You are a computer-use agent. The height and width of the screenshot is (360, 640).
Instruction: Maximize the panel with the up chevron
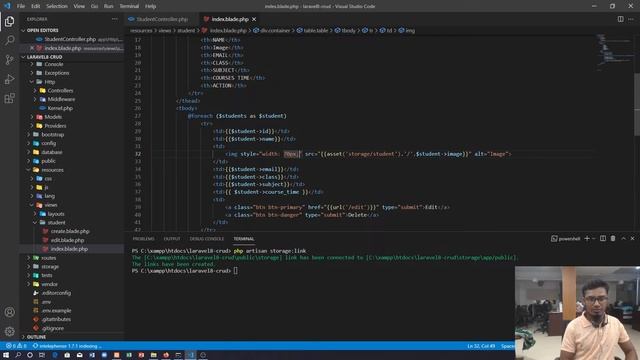click(623, 238)
